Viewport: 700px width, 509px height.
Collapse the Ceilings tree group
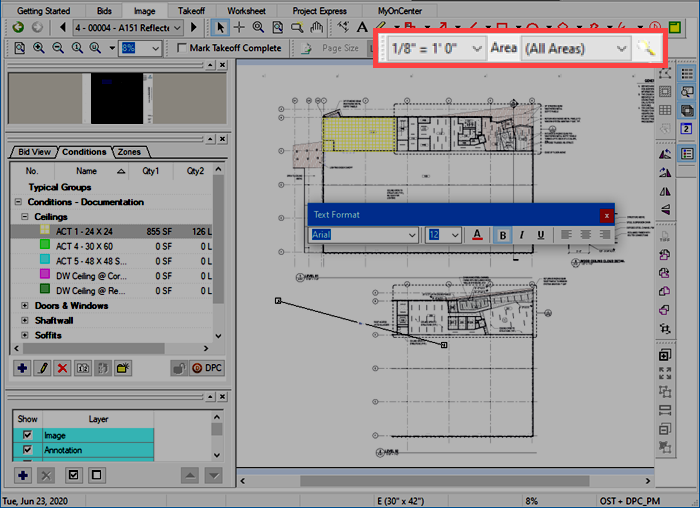25,217
